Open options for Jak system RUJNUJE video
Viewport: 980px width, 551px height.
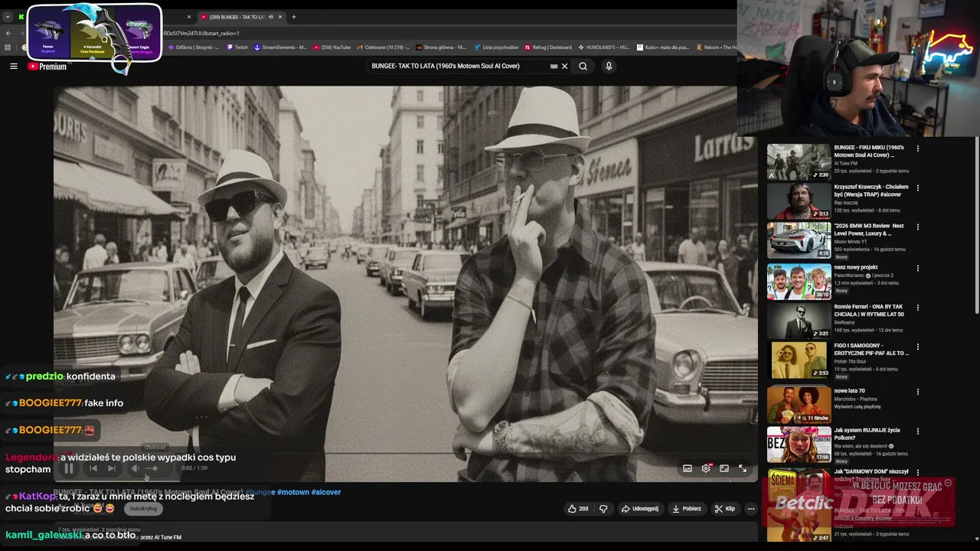click(918, 431)
